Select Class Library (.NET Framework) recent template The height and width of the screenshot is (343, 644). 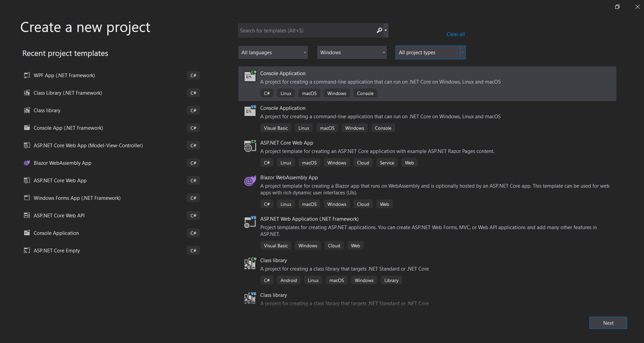click(x=111, y=93)
